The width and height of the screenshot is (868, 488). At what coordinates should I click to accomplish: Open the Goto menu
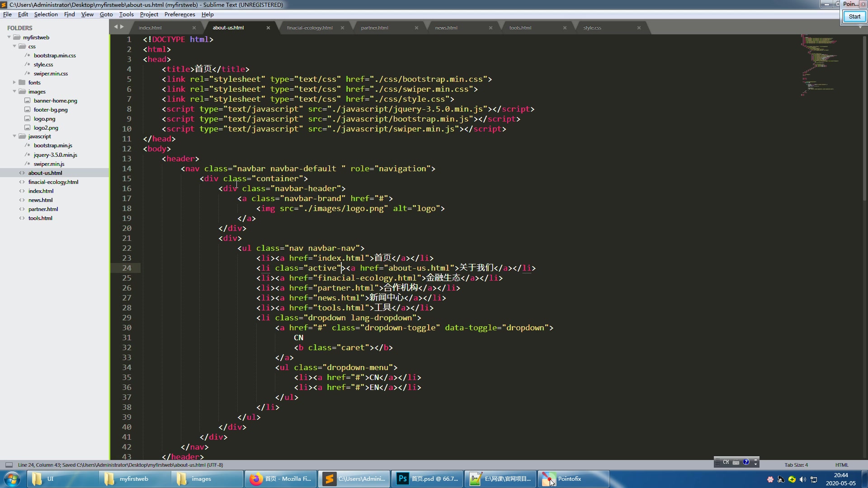pos(106,14)
